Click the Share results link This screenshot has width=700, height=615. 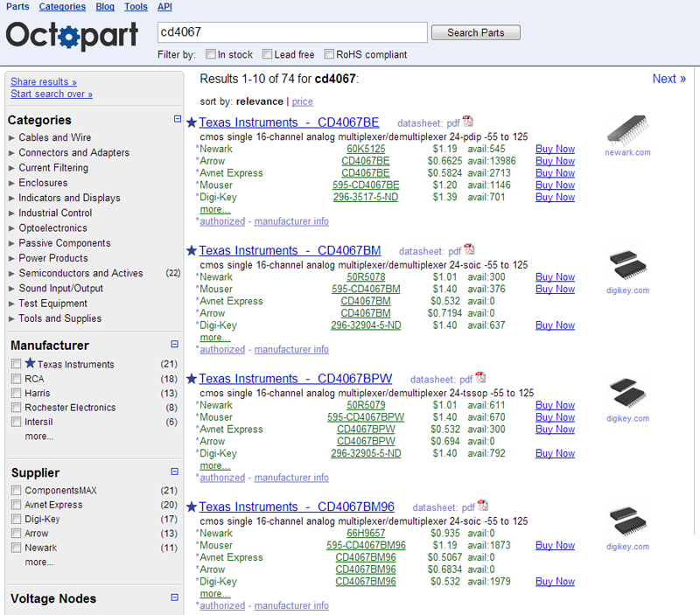(x=44, y=81)
